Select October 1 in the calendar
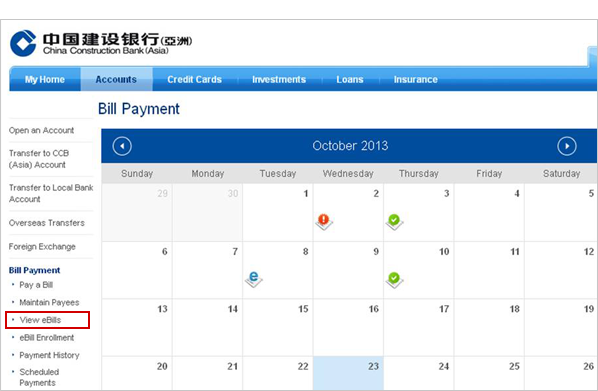The height and width of the screenshot is (391, 598). [278, 212]
